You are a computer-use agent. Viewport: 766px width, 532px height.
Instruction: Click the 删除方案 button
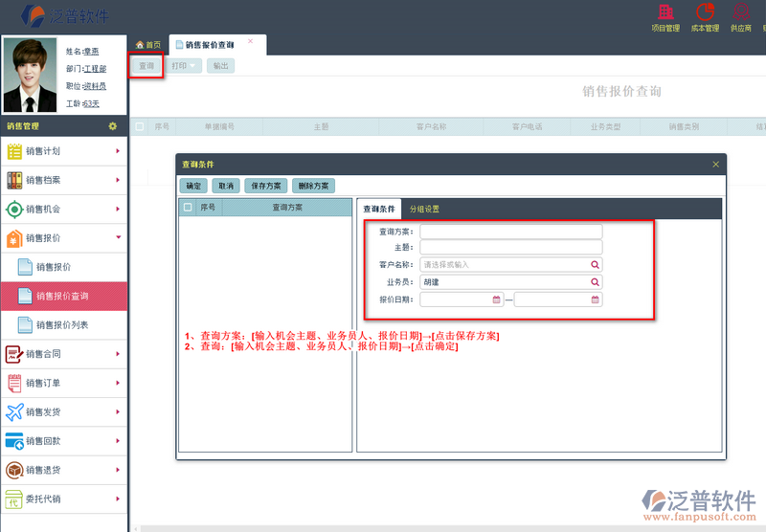(x=314, y=186)
